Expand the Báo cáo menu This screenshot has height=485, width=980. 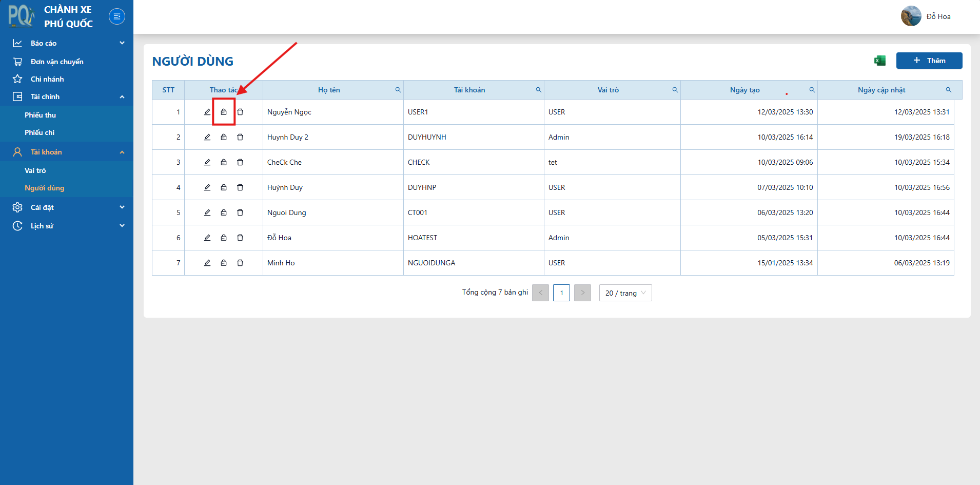click(67, 43)
